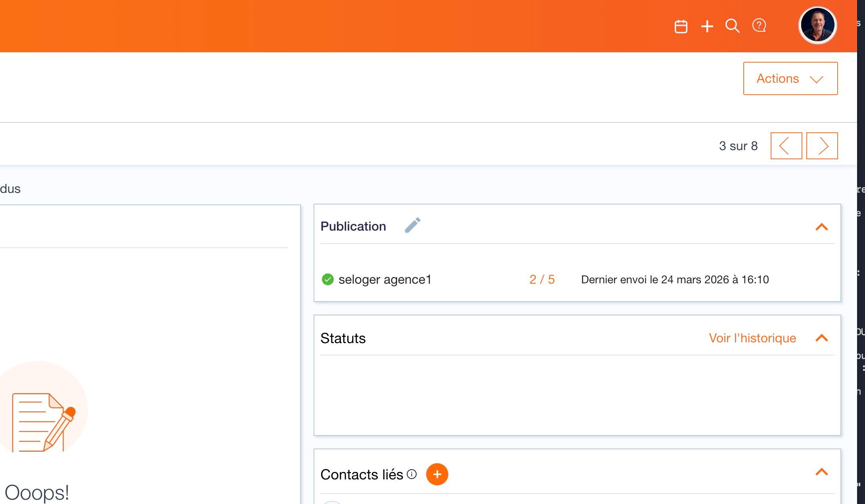Go to previous record arrow
This screenshot has width=865, height=504.
click(786, 146)
